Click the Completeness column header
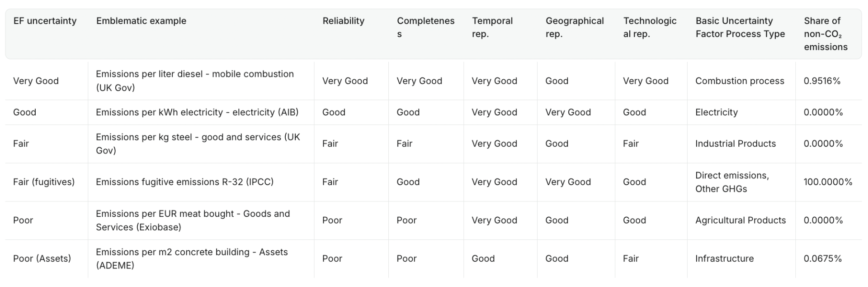The image size is (868, 287). [425, 27]
